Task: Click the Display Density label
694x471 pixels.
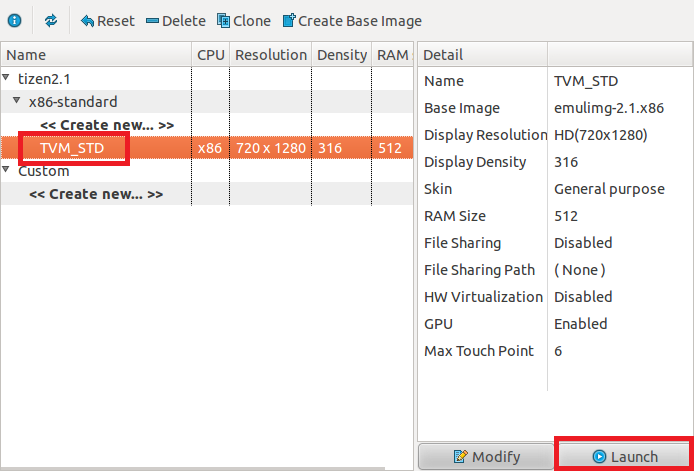Action: coord(475,162)
